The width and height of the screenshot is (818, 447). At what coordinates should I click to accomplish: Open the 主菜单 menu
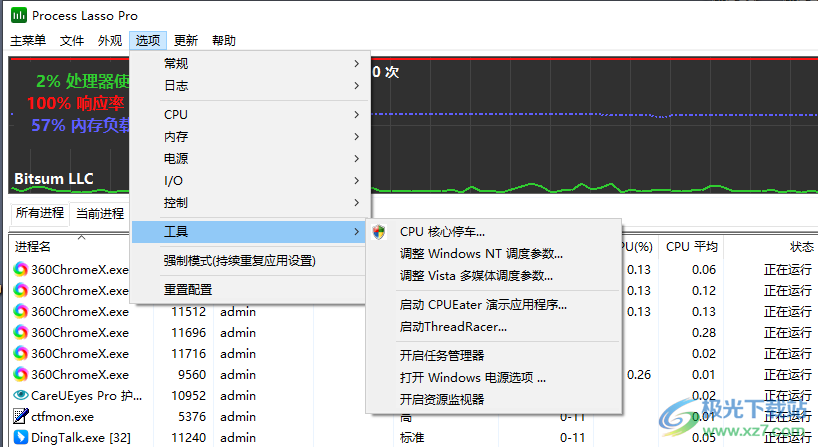click(28, 40)
